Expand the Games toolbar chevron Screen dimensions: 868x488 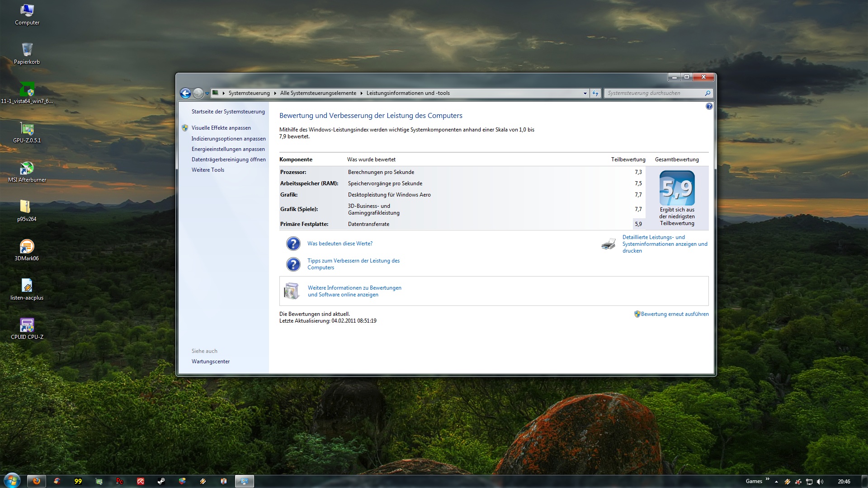pyautogui.click(x=767, y=479)
